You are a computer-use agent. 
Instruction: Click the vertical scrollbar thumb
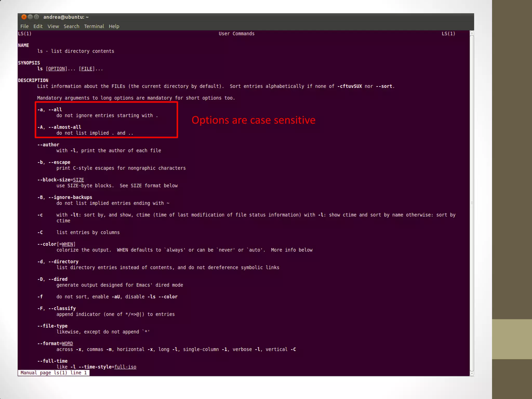pyautogui.click(x=472, y=203)
